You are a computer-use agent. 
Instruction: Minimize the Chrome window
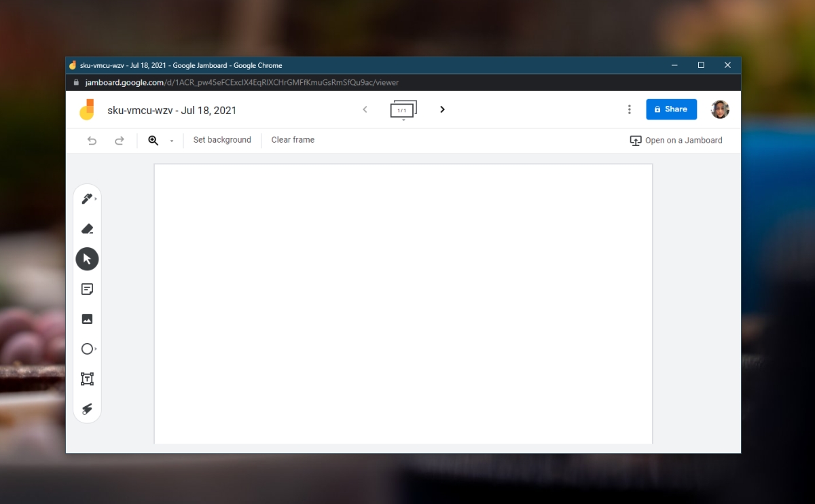pyautogui.click(x=674, y=65)
